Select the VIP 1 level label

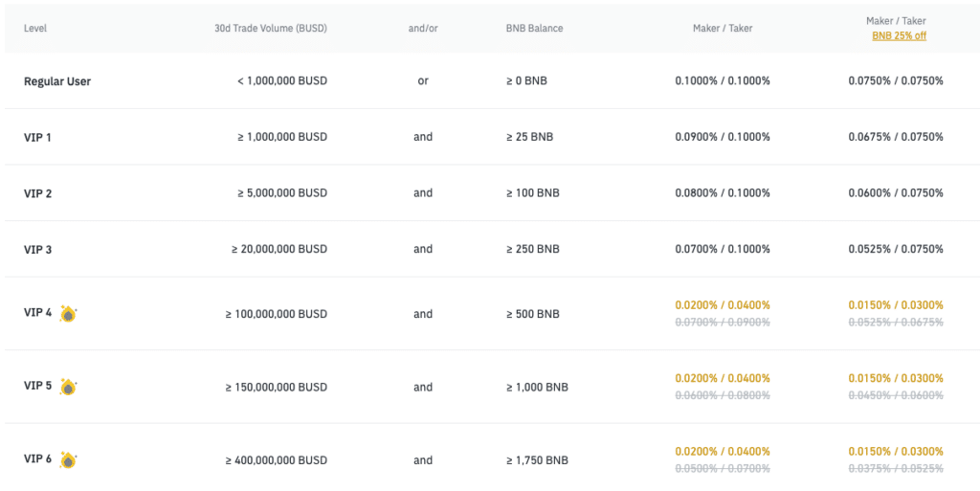pyautogui.click(x=37, y=137)
